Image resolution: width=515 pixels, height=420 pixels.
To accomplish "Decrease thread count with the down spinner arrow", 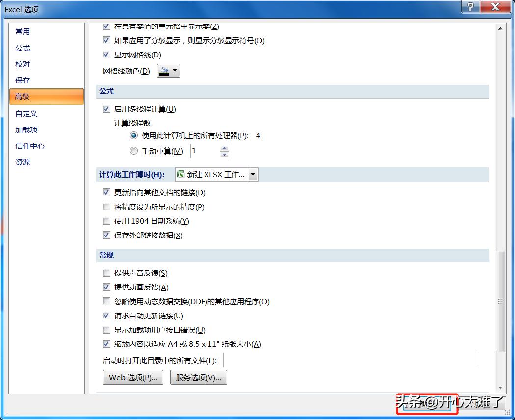I will point(224,155).
